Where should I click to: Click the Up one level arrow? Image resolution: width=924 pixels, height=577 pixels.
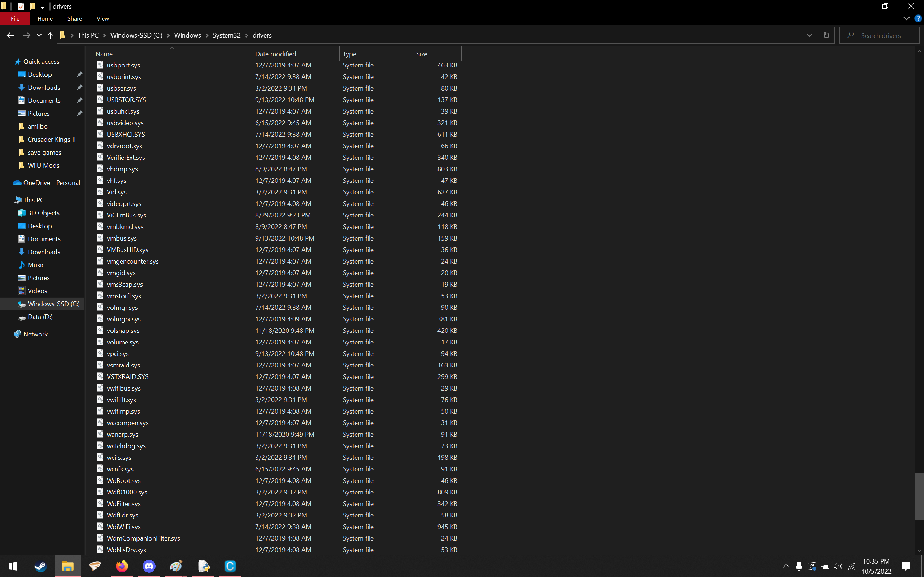click(50, 35)
